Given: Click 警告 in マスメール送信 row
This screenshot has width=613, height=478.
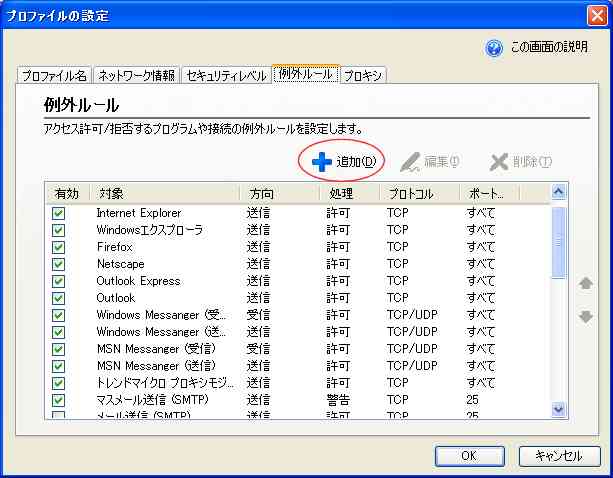Looking at the screenshot, I should tap(338, 400).
